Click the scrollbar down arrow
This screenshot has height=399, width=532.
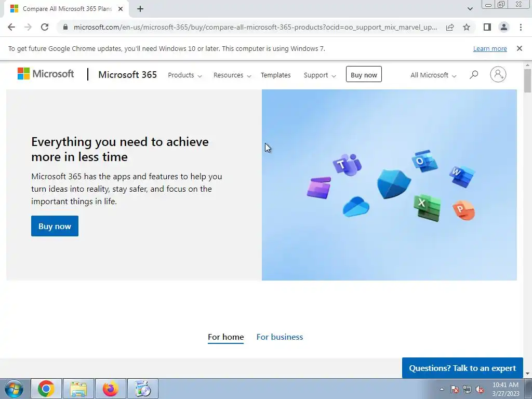[x=527, y=374]
